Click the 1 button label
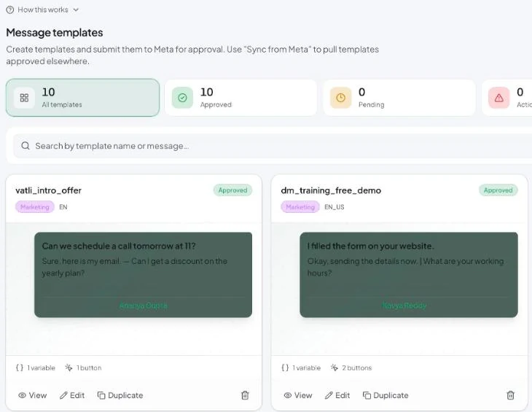The image size is (532, 412). pos(84,368)
